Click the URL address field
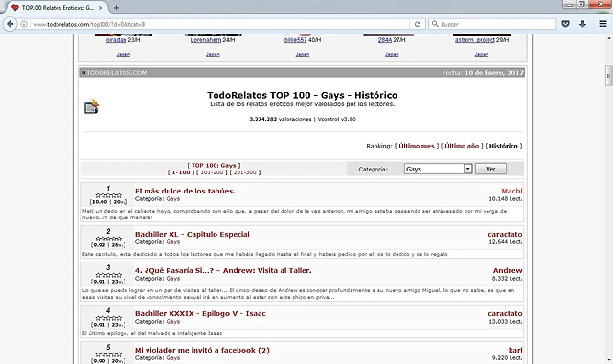The width and height of the screenshot is (613, 364). coord(219,24)
